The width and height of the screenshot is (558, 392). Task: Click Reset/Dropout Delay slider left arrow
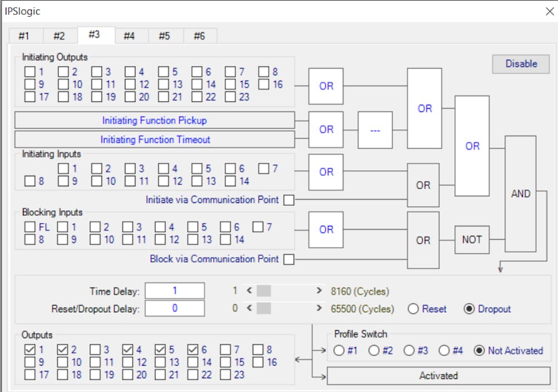coord(249,308)
